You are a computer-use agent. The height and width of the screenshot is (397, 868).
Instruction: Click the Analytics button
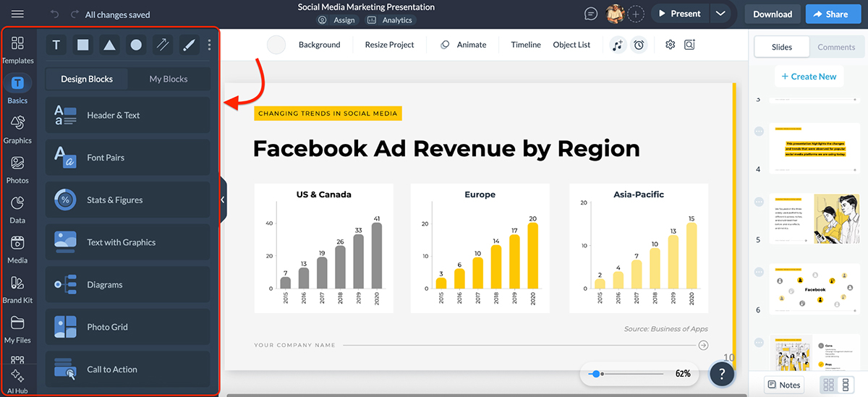[391, 20]
